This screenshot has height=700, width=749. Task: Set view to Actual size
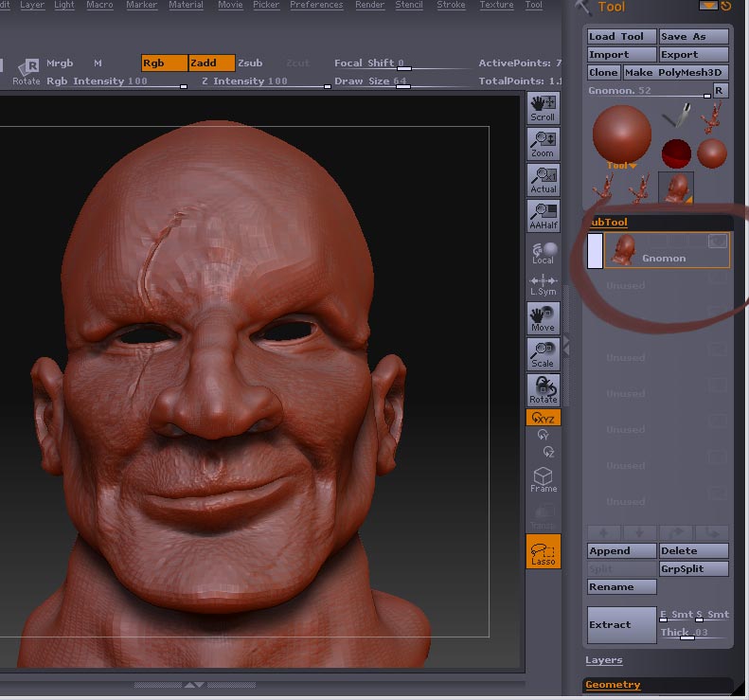click(x=544, y=180)
